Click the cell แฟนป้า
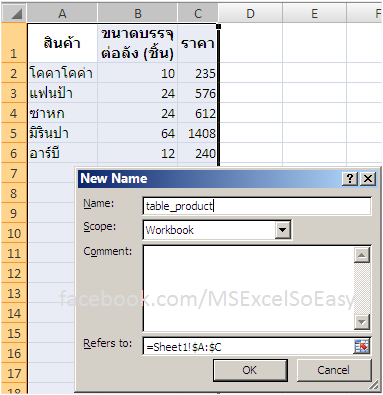The width and height of the screenshot is (383, 395). [x=62, y=93]
